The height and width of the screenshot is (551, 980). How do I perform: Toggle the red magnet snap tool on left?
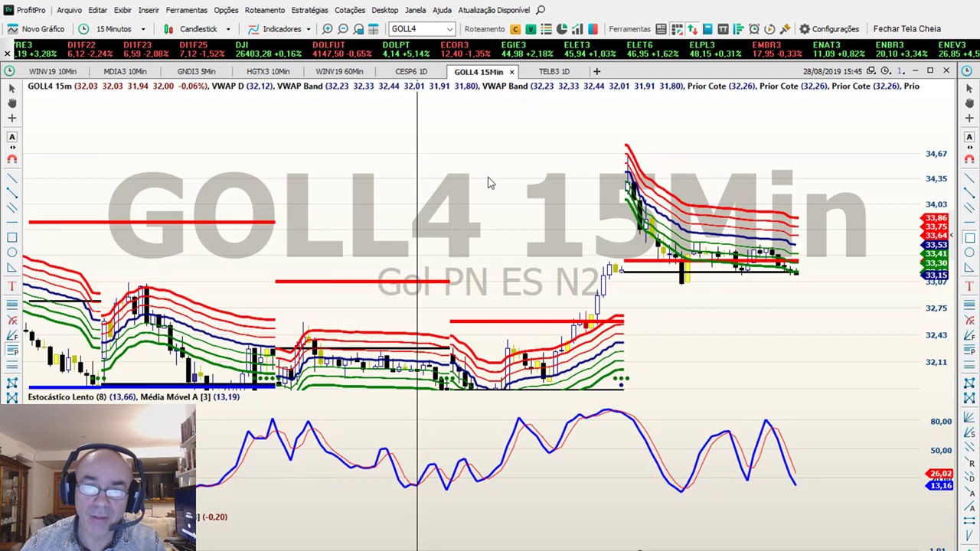[11, 159]
